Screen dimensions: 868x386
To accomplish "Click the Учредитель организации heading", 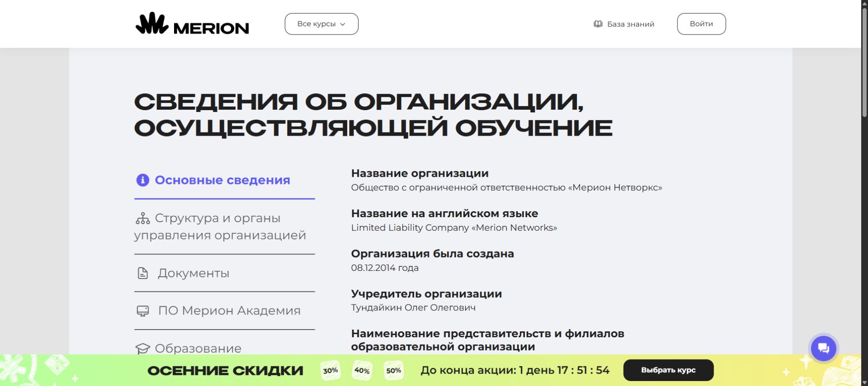I will pyautogui.click(x=426, y=294).
